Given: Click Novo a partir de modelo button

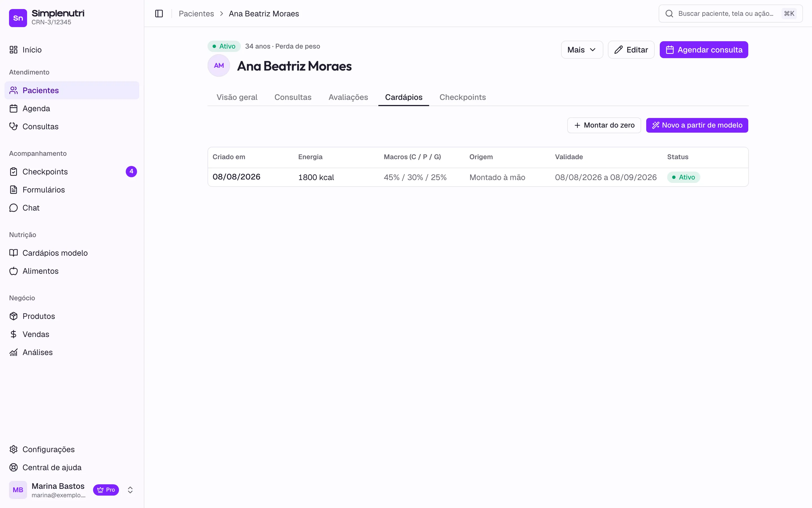Looking at the screenshot, I should 697,125.
